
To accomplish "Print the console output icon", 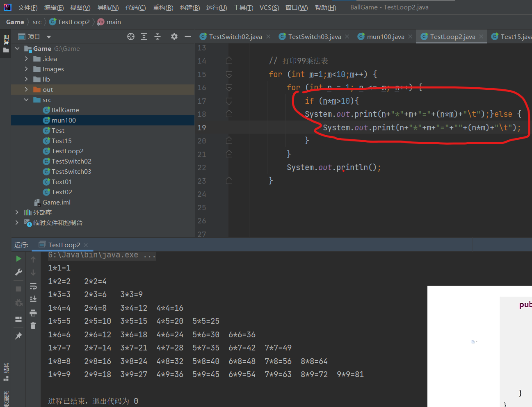I will [x=33, y=313].
